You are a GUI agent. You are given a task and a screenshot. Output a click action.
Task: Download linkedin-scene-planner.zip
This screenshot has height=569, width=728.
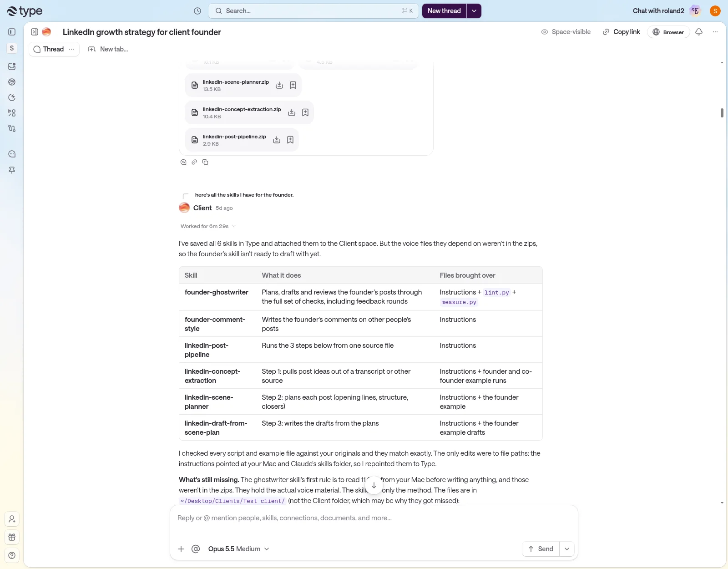click(x=279, y=85)
